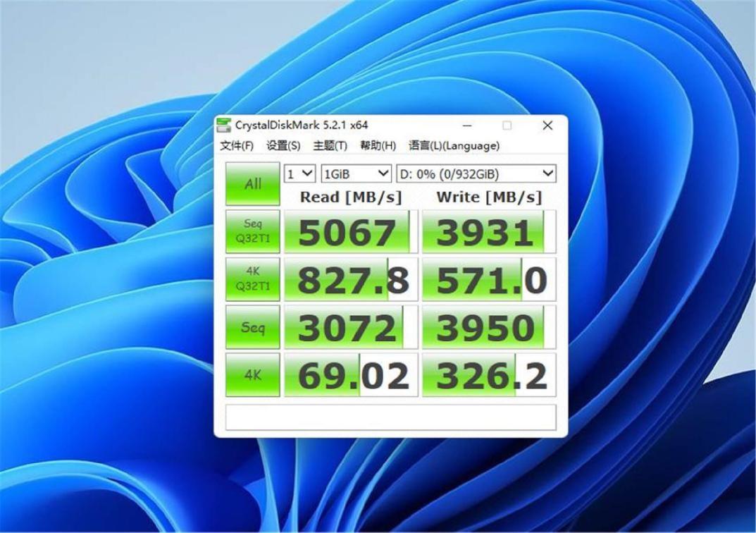Click the CrystalDiskMark app icon in title bar

(224, 125)
